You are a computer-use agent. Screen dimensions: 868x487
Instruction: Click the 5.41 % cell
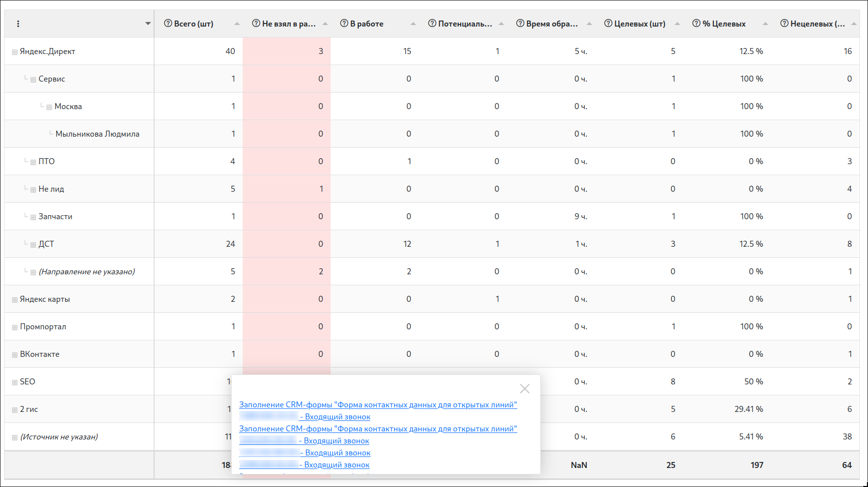pyautogui.click(x=751, y=436)
